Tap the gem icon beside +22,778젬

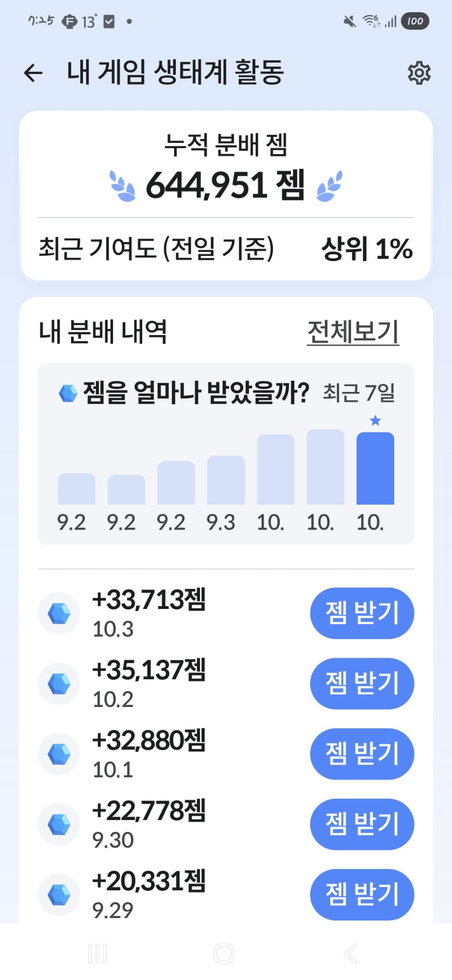click(59, 824)
